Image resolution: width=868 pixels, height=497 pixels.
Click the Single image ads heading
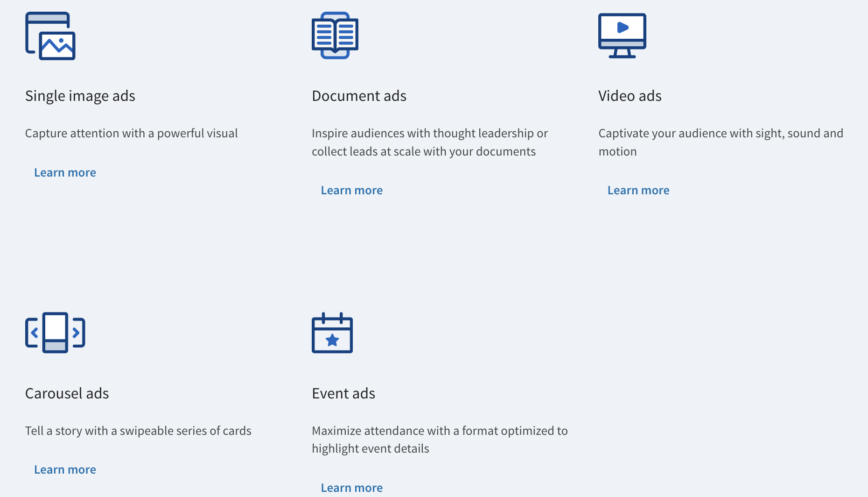click(80, 96)
